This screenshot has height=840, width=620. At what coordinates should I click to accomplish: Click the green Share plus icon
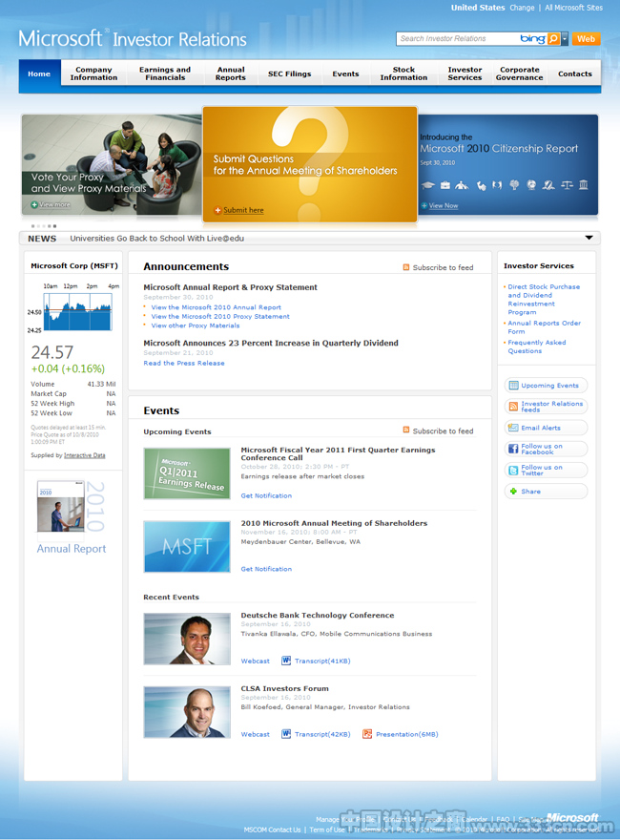tap(513, 492)
